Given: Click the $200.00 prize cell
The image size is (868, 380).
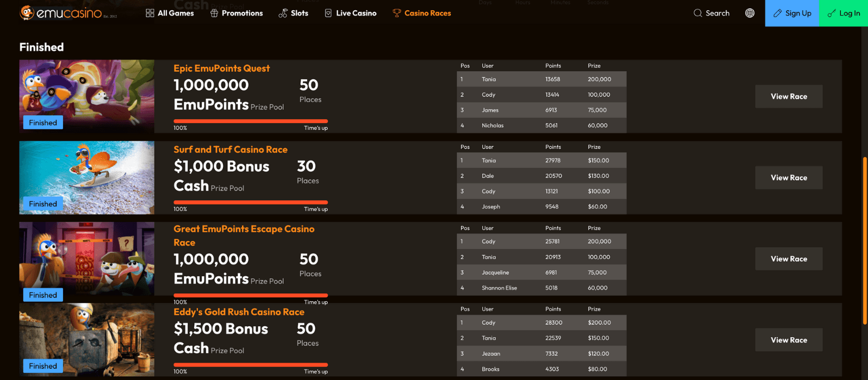Looking at the screenshot, I should 599,323.
